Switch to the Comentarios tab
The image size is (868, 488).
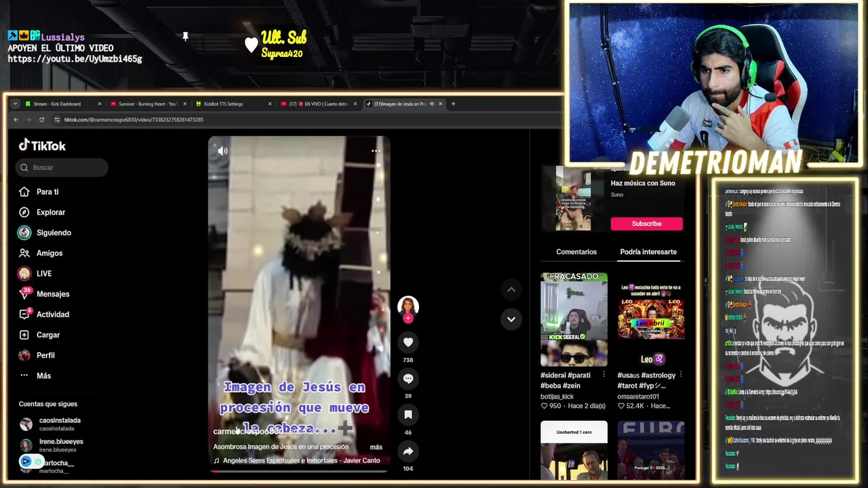pos(576,251)
